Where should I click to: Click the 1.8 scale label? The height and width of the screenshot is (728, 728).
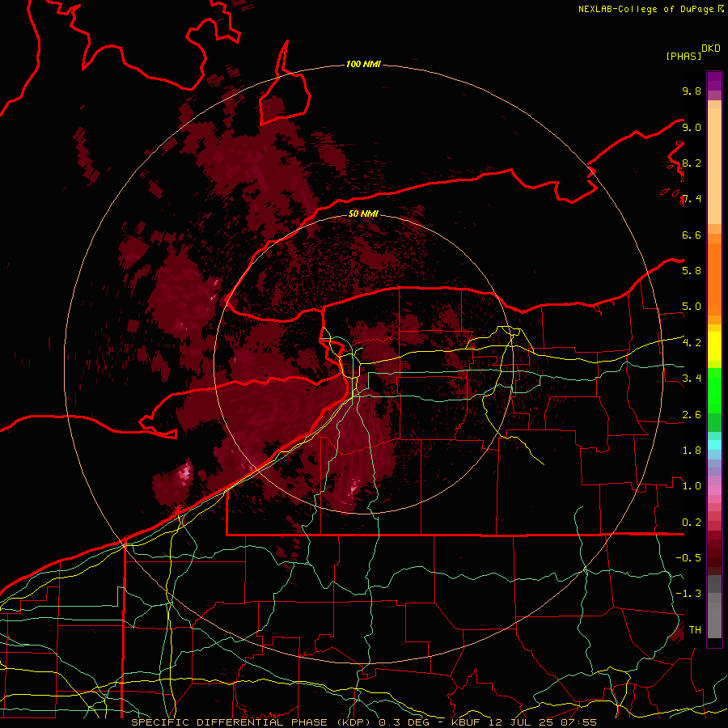tap(692, 451)
